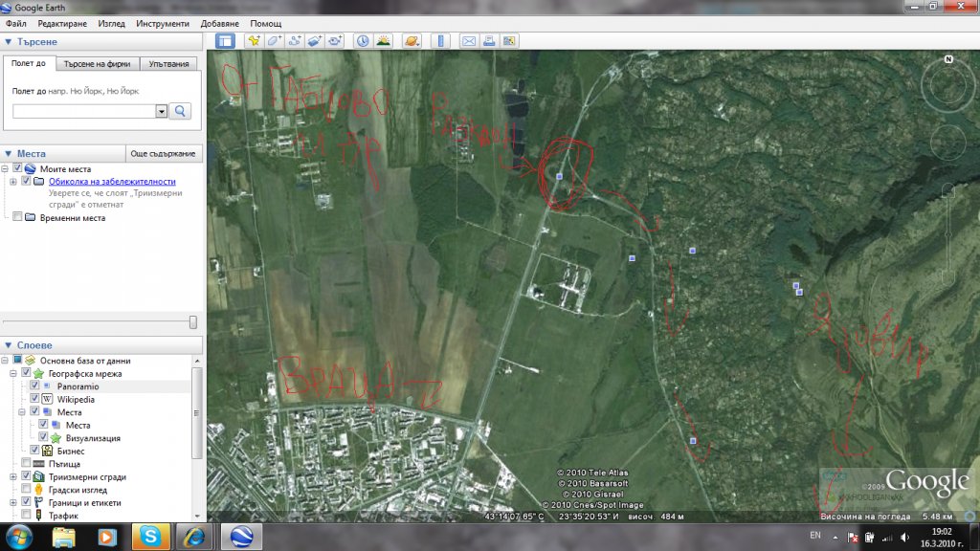The height and width of the screenshot is (551, 980).
Task: Add a polygon from the toolbar
Action: click(x=274, y=41)
